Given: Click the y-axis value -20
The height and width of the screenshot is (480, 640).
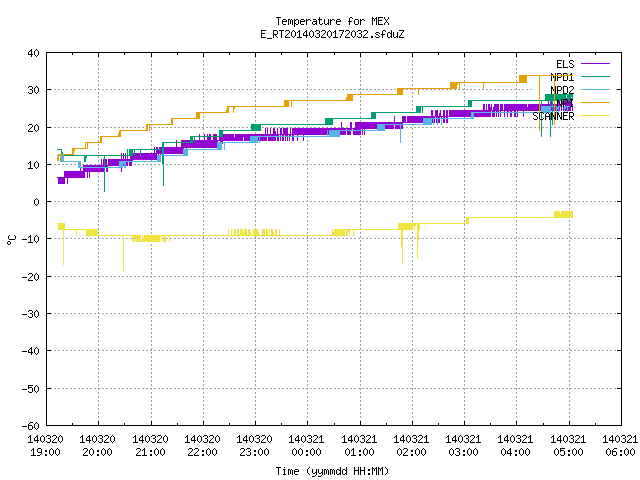Looking at the screenshot, I should click(31, 277).
